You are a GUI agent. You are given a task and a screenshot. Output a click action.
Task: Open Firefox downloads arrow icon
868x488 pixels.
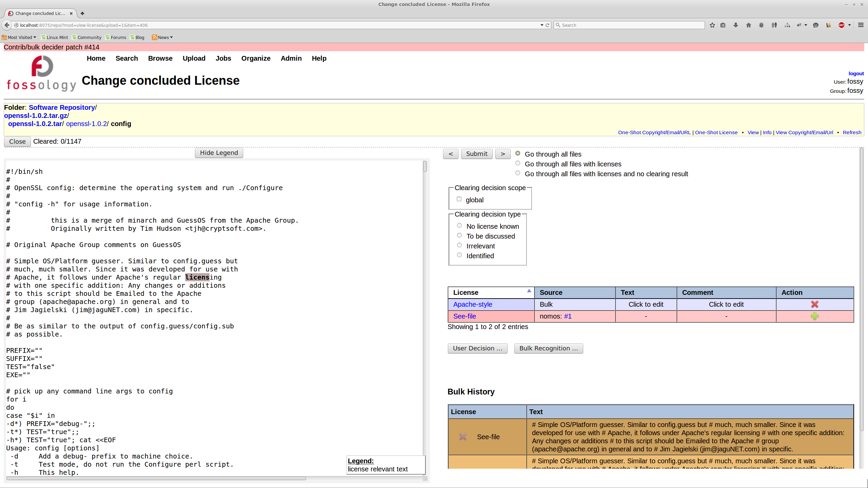click(x=735, y=25)
